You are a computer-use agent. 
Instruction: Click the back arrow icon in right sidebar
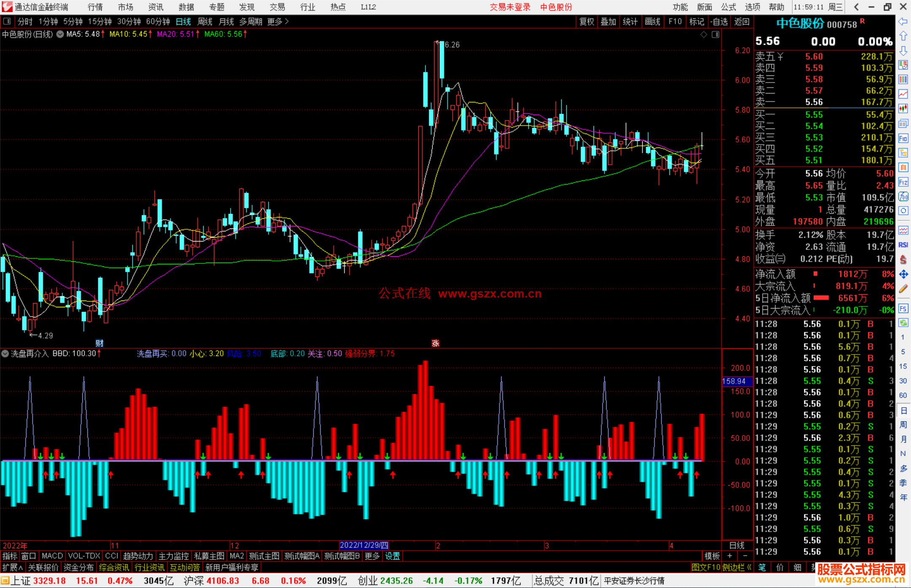coord(903,21)
